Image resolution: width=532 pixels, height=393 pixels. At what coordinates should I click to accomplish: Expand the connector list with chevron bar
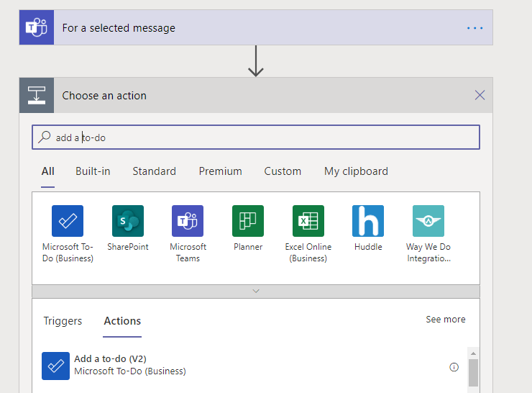(256, 291)
